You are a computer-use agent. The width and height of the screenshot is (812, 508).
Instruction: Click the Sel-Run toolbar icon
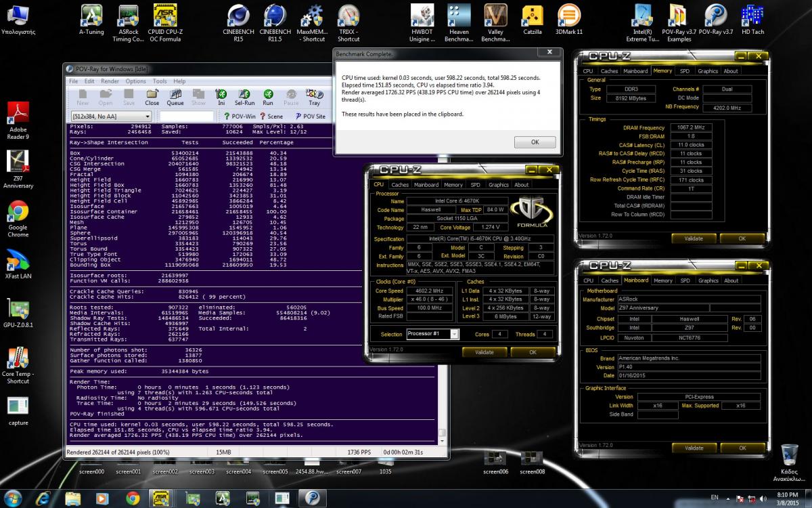pos(244,98)
